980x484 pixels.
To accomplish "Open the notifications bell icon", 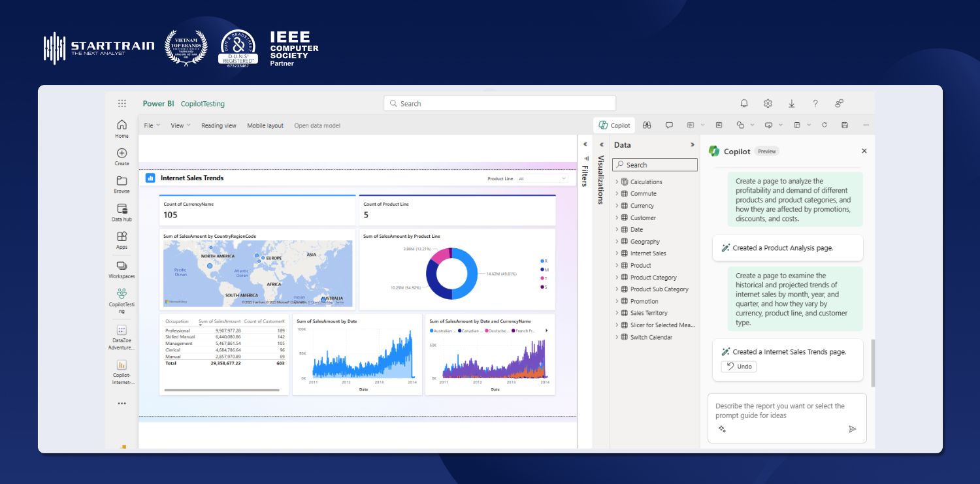I will point(744,103).
